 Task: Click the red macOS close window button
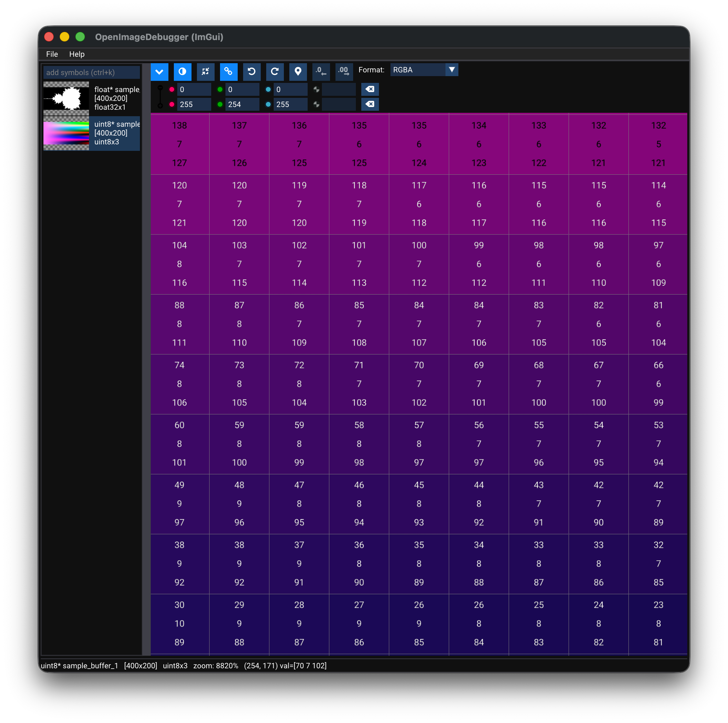pos(49,37)
